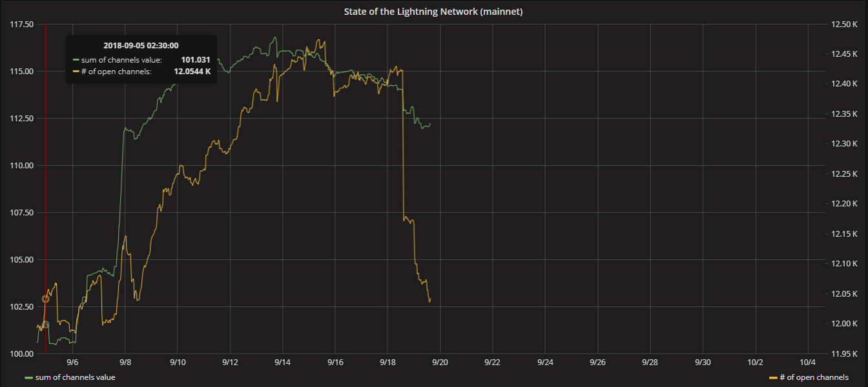
Task: Click the x-axis label '9/28'
Action: [650, 362]
